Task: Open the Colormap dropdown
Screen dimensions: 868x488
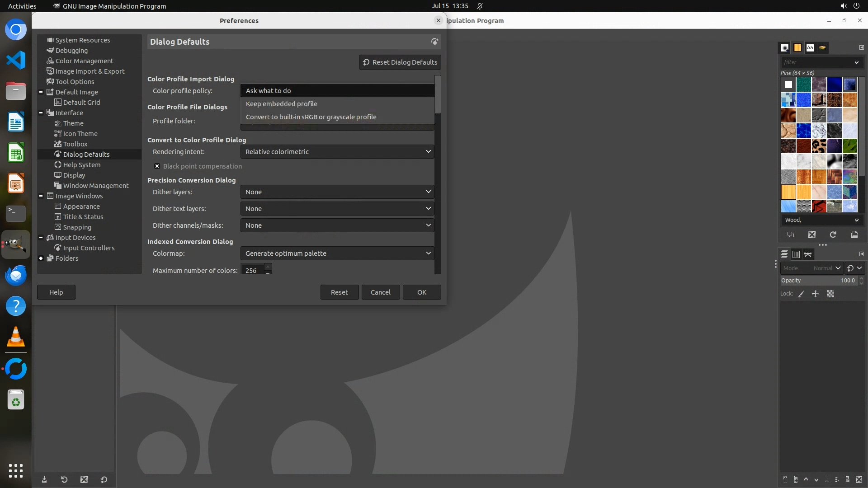Action: pos(337,253)
